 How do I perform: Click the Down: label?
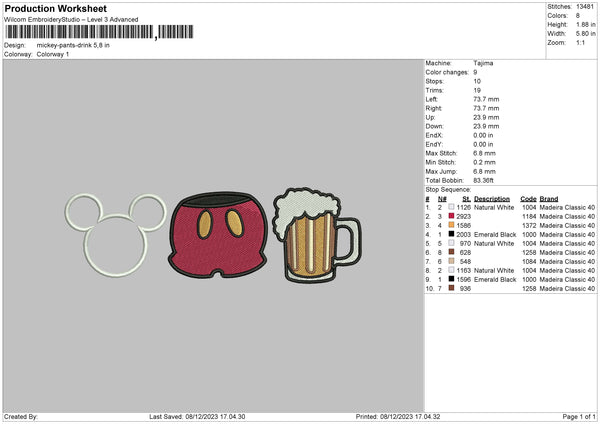(x=434, y=126)
